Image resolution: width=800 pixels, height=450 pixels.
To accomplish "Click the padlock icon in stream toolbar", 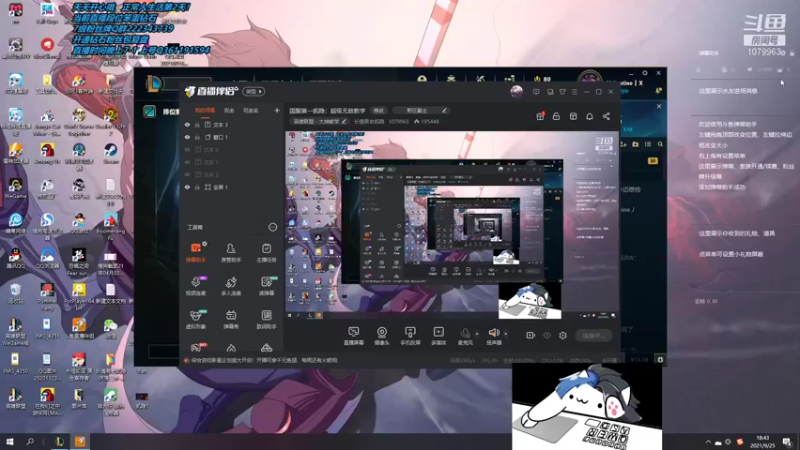I will (x=556, y=116).
